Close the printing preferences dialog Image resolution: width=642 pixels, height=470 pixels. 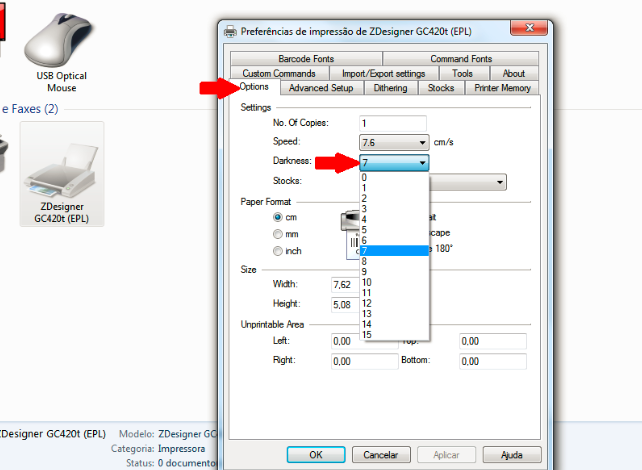529,28
